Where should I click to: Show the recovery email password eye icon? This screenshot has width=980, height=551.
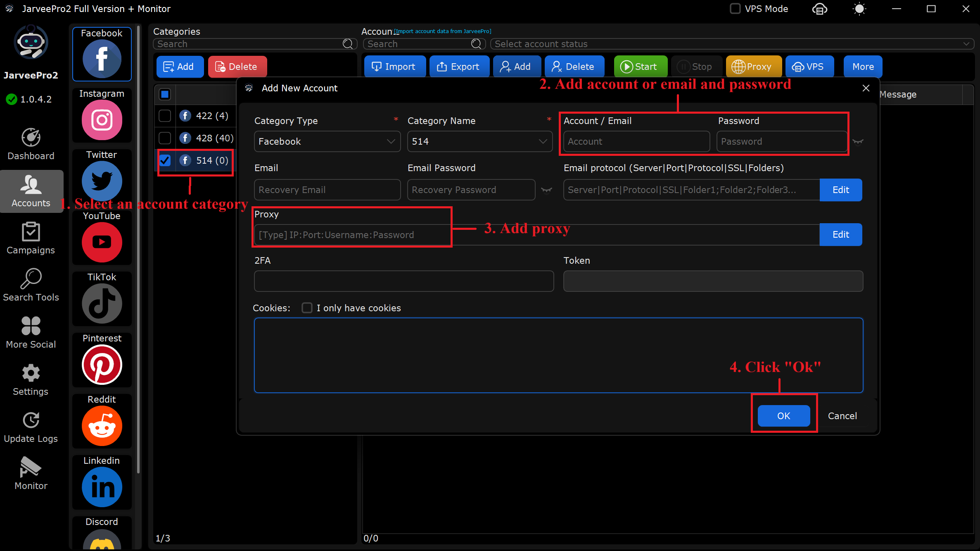546,190
